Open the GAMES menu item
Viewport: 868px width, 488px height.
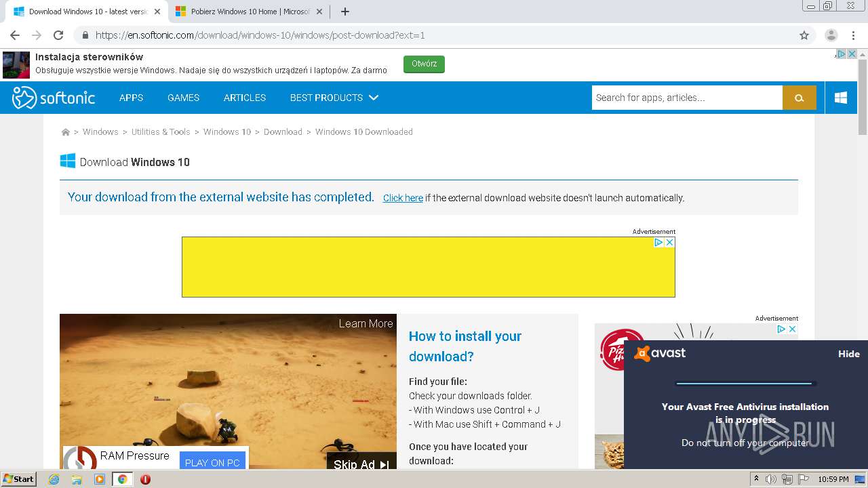[183, 98]
